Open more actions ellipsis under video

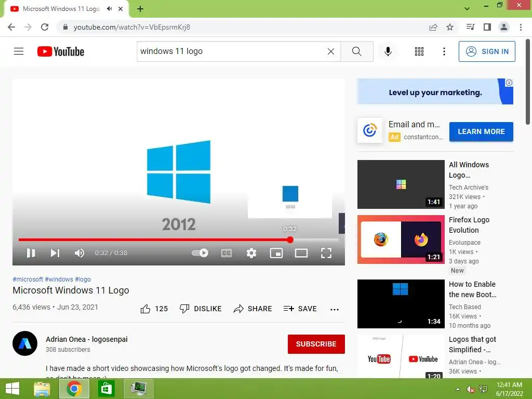pyautogui.click(x=335, y=309)
